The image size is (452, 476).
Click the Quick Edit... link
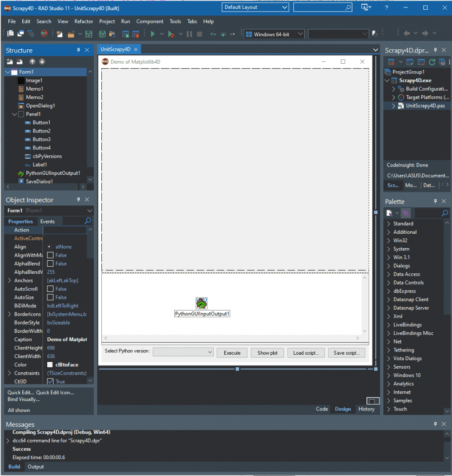20,392
